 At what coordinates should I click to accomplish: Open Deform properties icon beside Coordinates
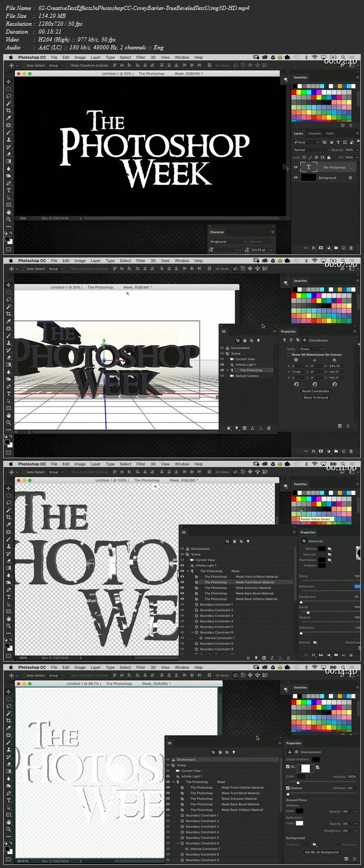click(291, 340)
